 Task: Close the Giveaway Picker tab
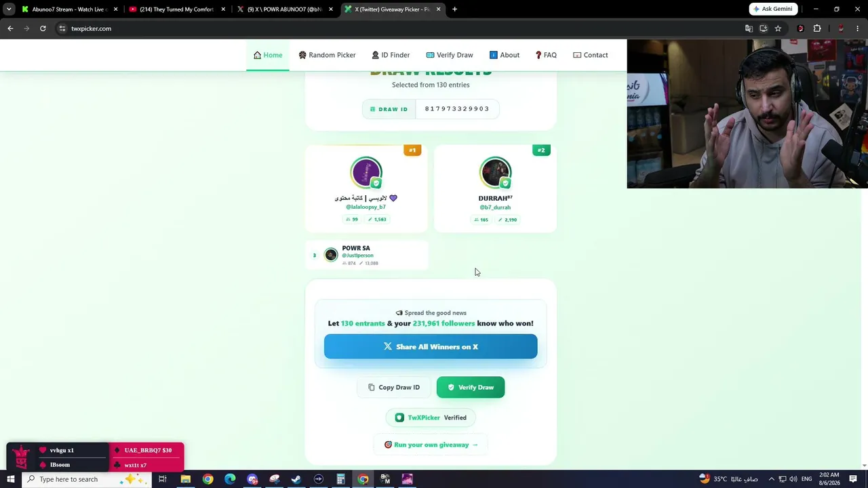[438, 9]
